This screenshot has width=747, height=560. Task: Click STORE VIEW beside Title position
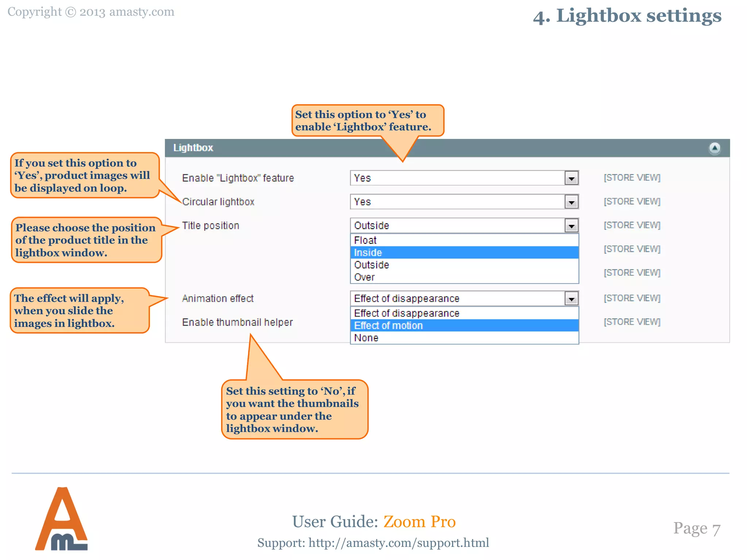632,225
